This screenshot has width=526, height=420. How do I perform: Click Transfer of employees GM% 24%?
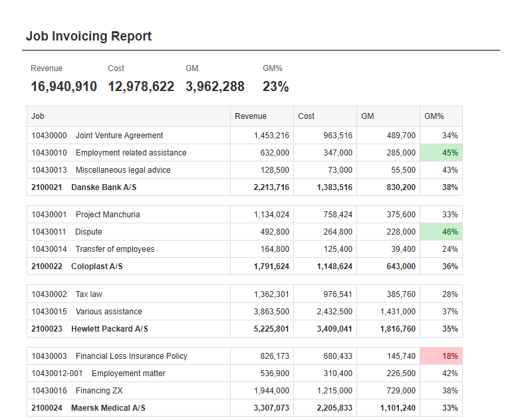[450, 249]
